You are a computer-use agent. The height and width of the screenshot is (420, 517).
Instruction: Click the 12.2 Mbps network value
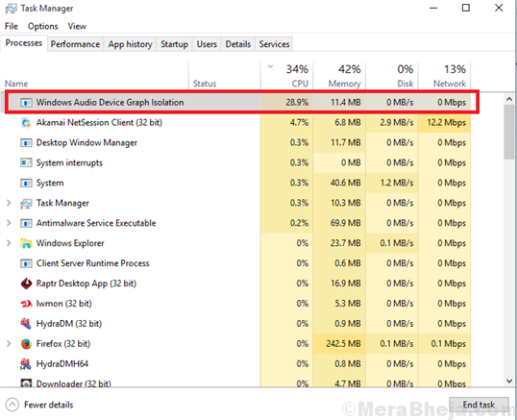[447, 123]
